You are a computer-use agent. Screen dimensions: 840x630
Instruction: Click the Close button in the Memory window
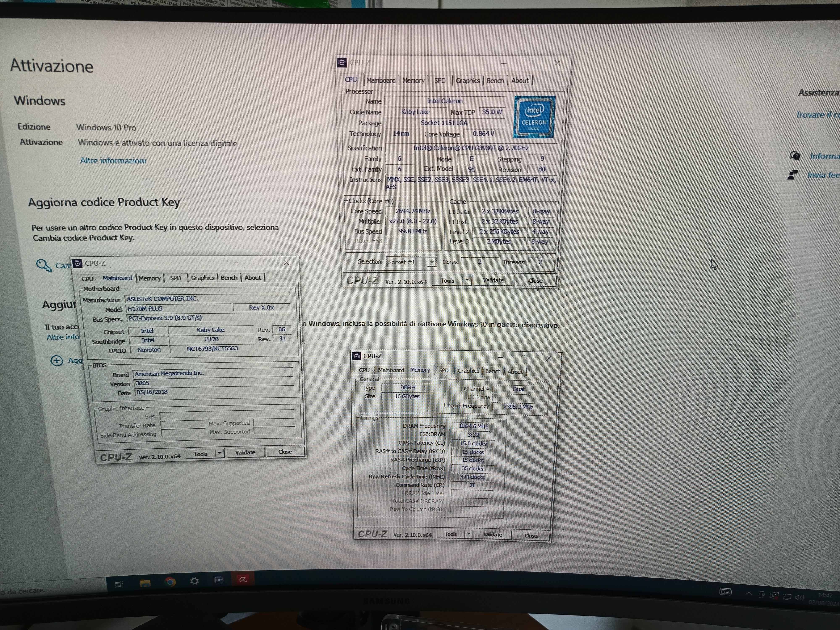[531, 535]
